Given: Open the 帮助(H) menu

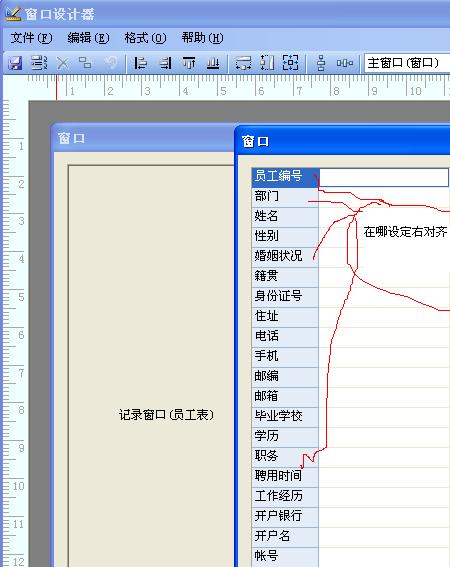Looking at the screenshot, I should click(x=203, y=38).
